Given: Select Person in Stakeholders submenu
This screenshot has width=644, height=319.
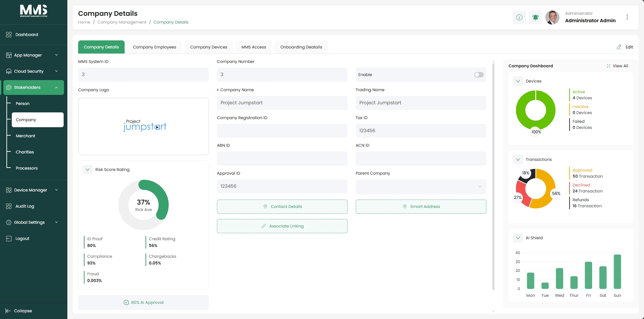Looking at the screenshot, I should [23, 104].
